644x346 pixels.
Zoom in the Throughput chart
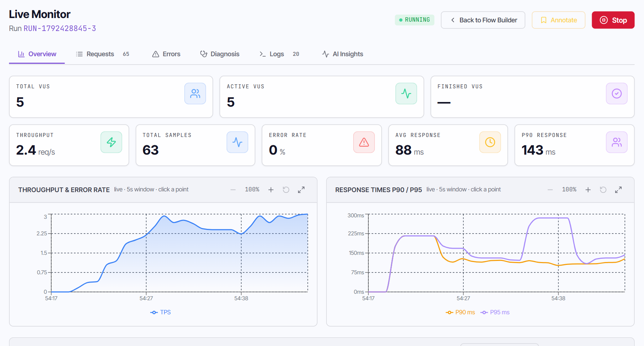click(x=271, y=190)
